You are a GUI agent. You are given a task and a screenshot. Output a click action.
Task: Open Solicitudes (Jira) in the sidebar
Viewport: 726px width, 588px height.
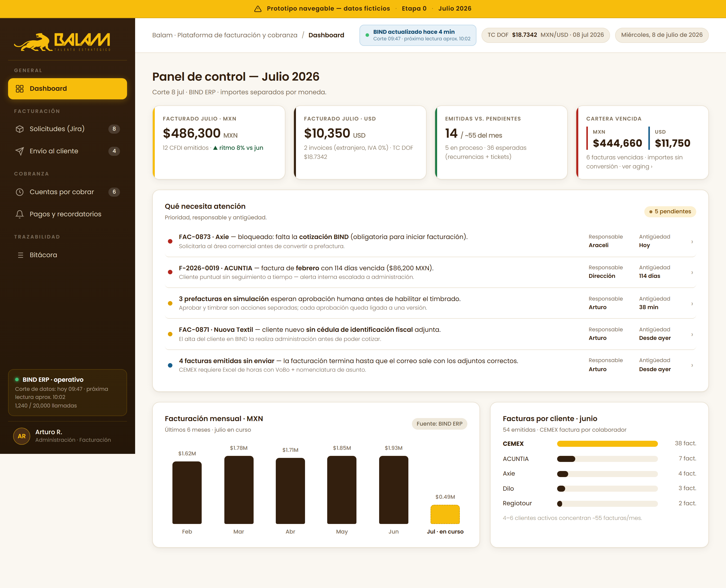pyautogui.click(x=67, y=129)
